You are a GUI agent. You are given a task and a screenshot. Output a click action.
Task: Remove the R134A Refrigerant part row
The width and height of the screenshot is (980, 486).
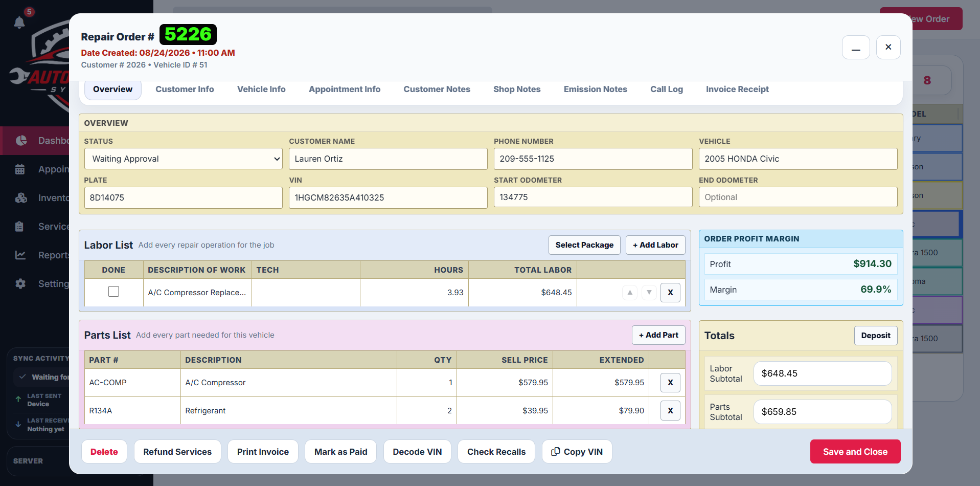670,411
